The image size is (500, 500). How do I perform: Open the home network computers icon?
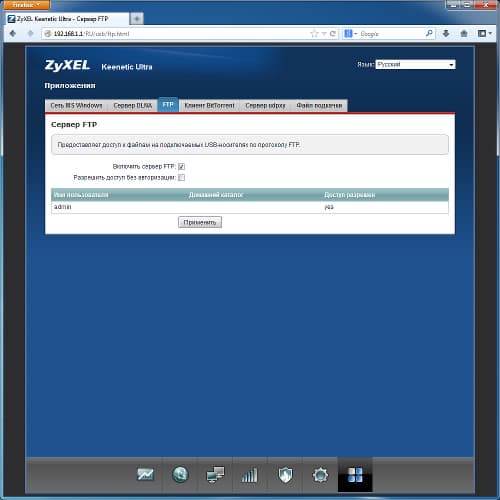coord(215,475)
